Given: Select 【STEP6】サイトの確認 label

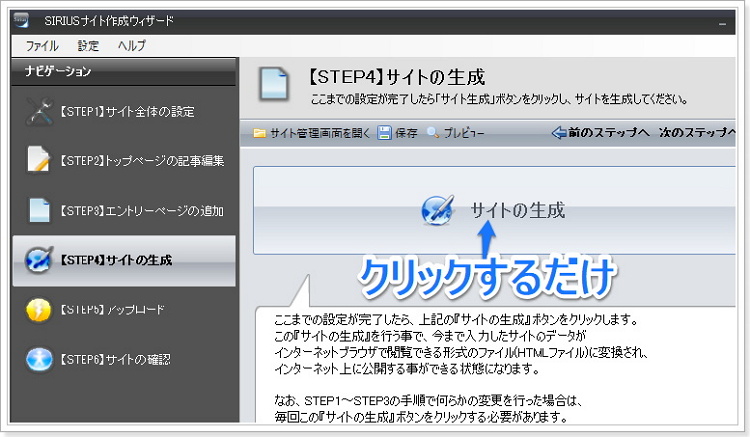Looking at the screenshot, I should tap(115, 360).
